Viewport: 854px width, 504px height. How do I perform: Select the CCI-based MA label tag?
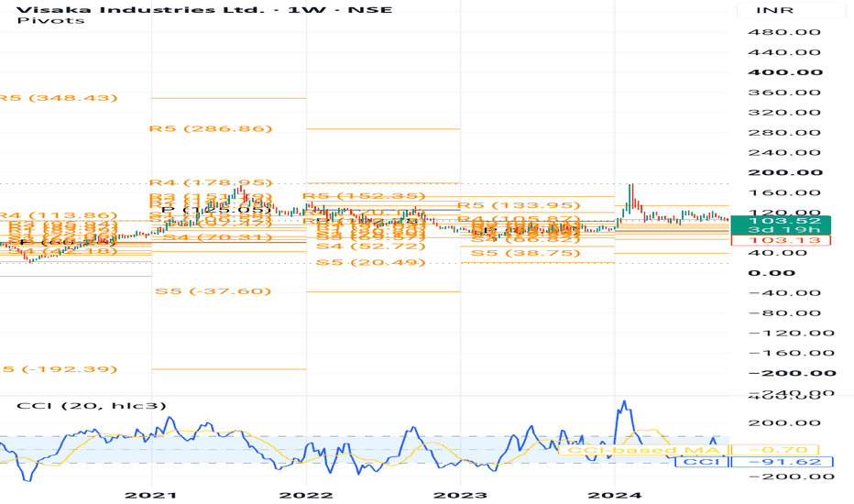pyautogui.click(x=643, y=450)
